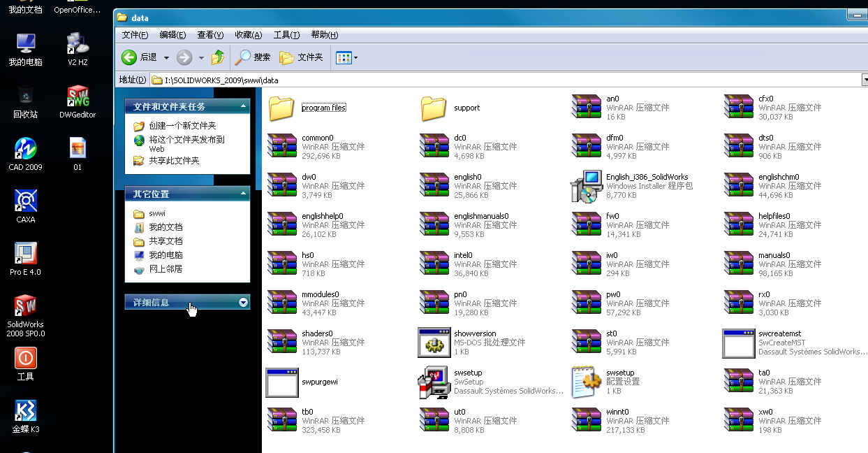Click the Forward arrow toolbar icon
The height and width of the screenshot is (453, 868).
(184, 57)
